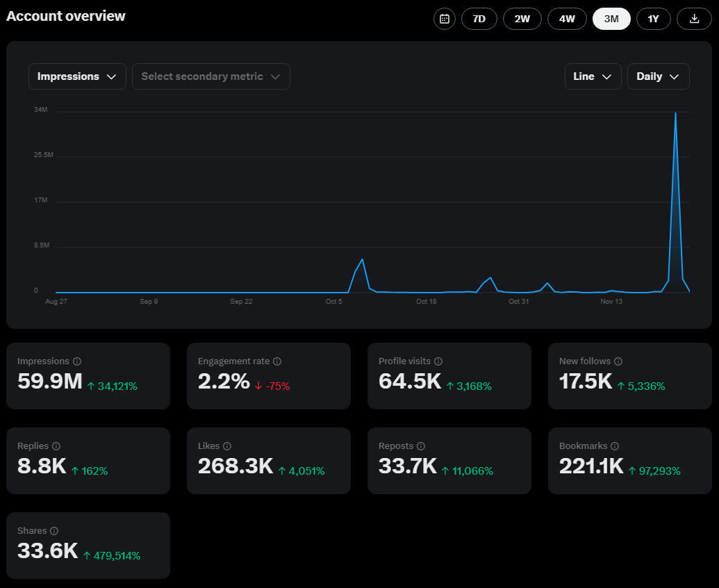
Task: Select the 4W time range
Action: coord(567,19)
